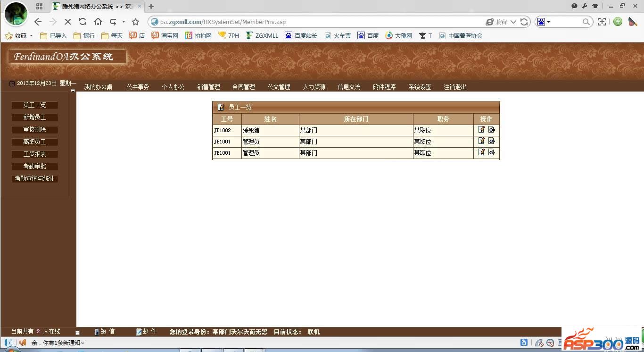Open the 销售管理 menu
644x352 pixels.
tap(208, 87)
